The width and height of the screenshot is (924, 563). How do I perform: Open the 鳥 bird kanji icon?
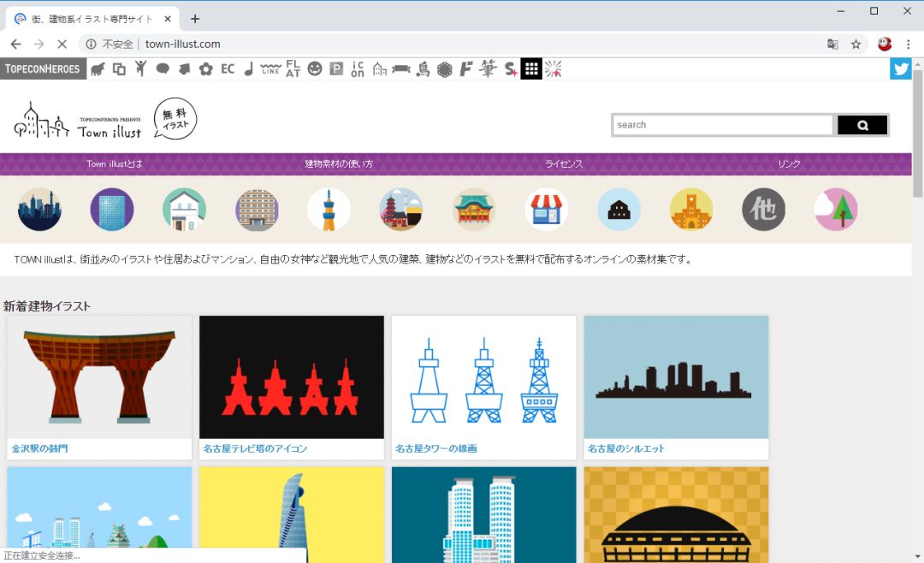coord(423,69)
